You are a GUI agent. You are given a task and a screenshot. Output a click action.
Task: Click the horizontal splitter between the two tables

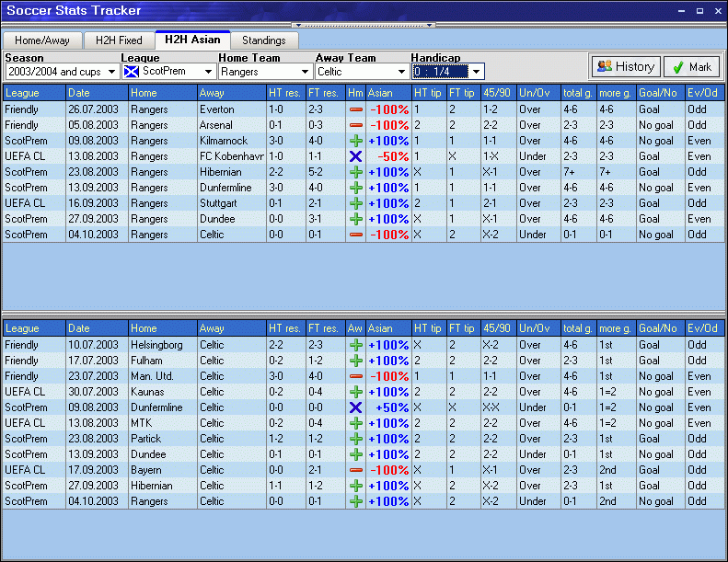364,315
